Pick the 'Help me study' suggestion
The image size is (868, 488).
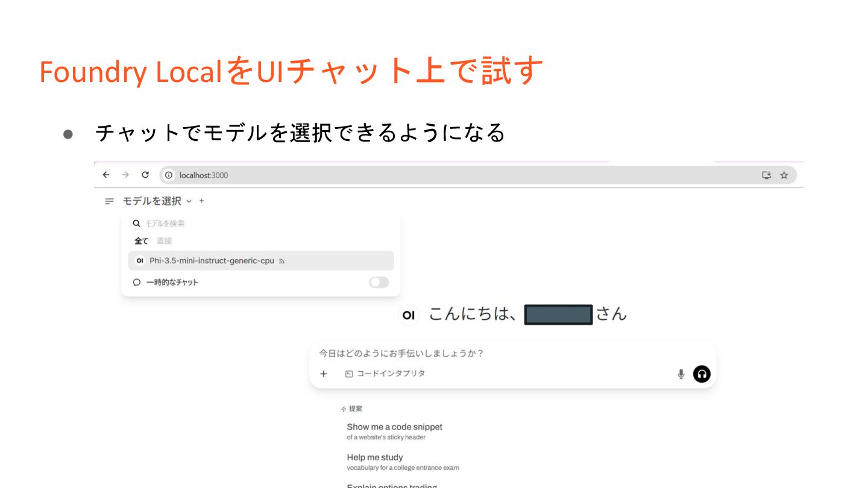[x=403, y=462]
